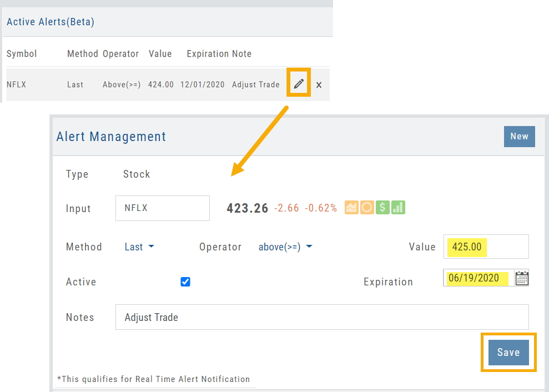
Task: Click the Expiration column header in Active Alerts
Action: coord(208,54)
